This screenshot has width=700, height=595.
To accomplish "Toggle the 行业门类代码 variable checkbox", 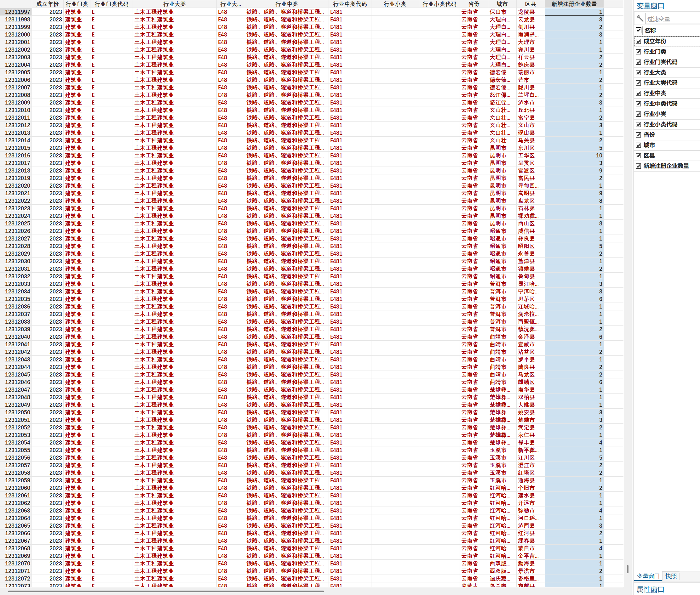I will point(638,62).
